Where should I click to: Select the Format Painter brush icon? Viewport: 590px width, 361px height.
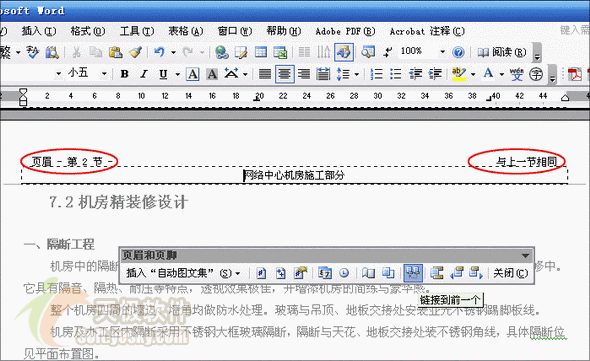[135, 52]
